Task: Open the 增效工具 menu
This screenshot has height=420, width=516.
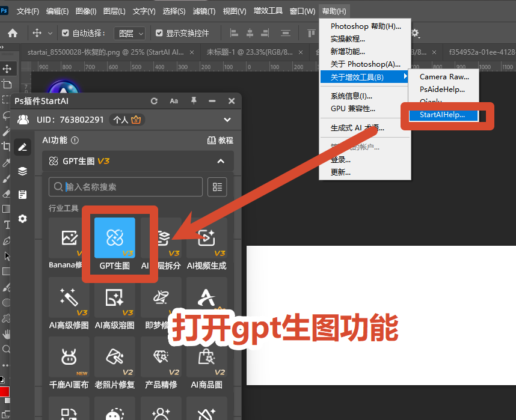Action: 268,11
